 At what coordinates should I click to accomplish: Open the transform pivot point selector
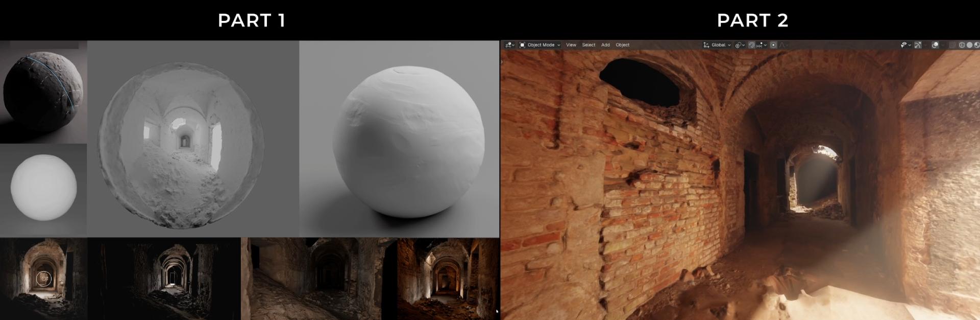pyautogui.click(x=740, y=45)
